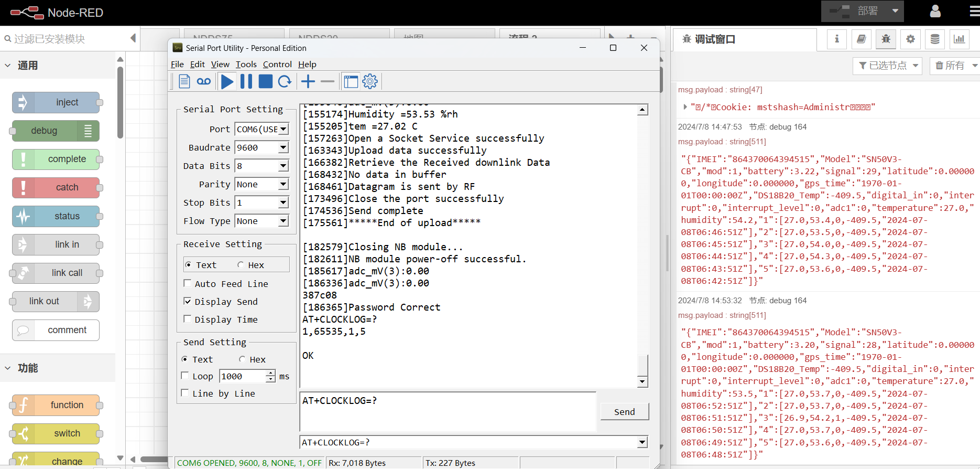Viewport: 980px width, 469px height.
Task: Click the Send button
Action: (624, 412)
